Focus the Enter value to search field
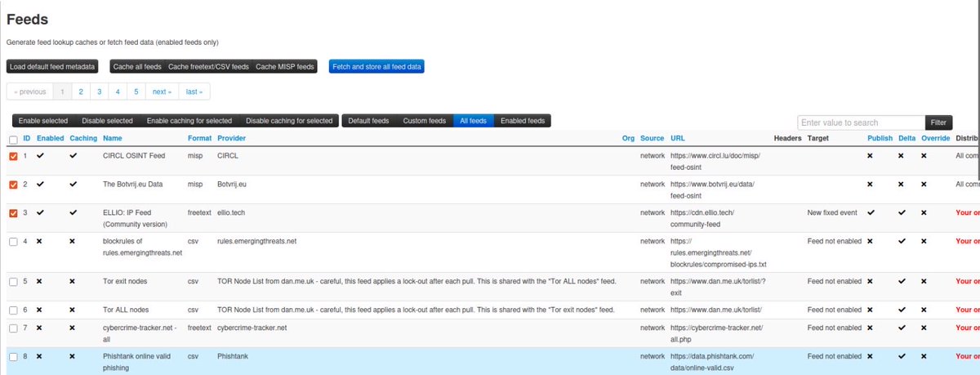980x375 pixels. 861,123
